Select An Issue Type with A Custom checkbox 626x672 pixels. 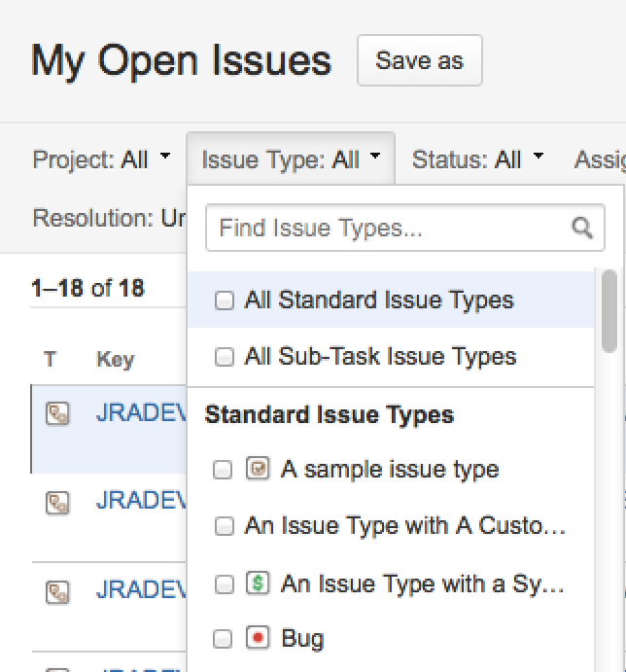(225, 527)
